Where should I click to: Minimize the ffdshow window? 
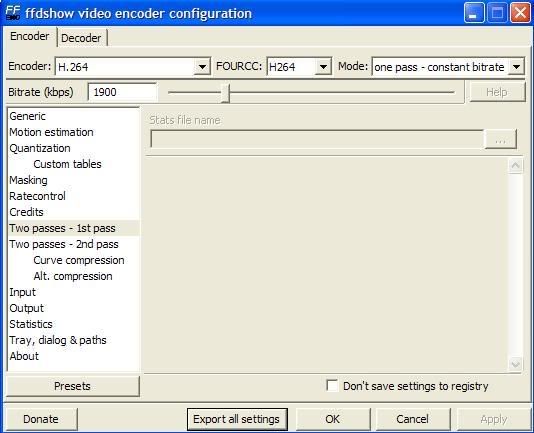(x=474, y=13)
